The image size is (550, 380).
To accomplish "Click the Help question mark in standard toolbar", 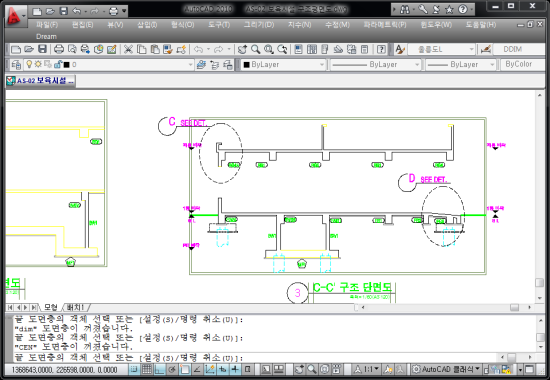I will click(381, 49).
